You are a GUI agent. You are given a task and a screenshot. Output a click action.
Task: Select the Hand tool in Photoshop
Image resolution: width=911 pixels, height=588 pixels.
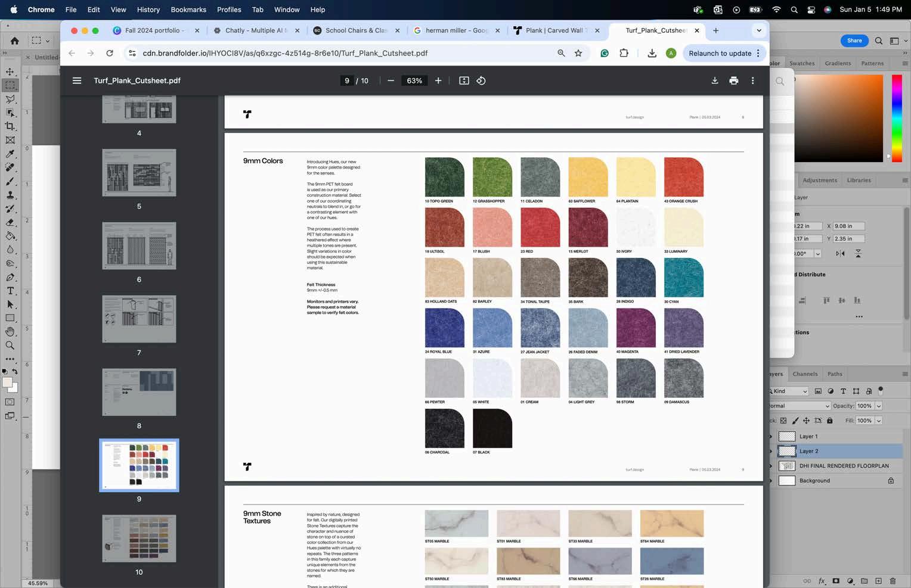coord(10,332)
